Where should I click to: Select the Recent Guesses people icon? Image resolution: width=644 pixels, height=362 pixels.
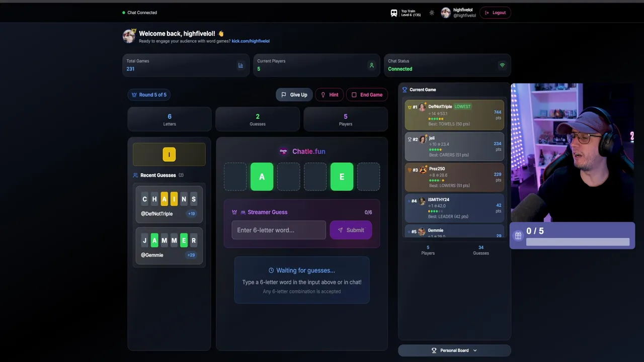(135, 175)
